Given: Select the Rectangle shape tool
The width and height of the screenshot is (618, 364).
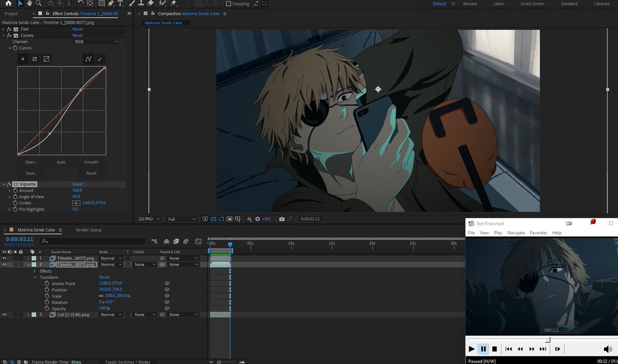Looking at the screenshot, I should [x=102, y=3].
